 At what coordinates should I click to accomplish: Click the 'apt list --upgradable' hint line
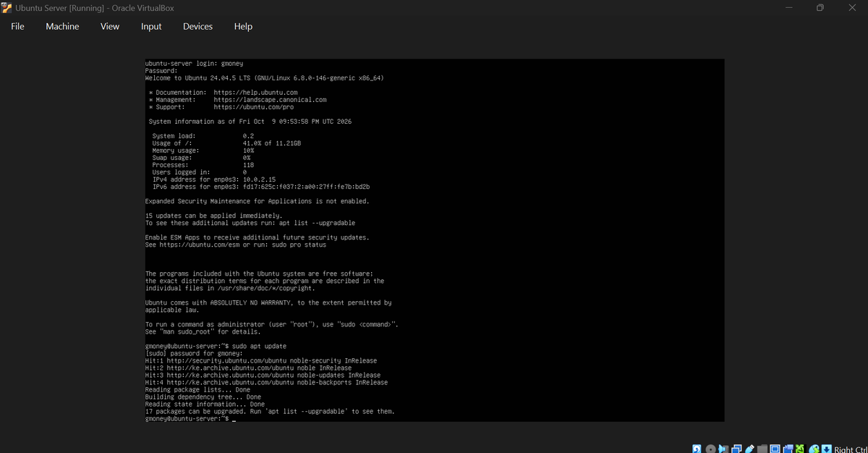[250, 223]
